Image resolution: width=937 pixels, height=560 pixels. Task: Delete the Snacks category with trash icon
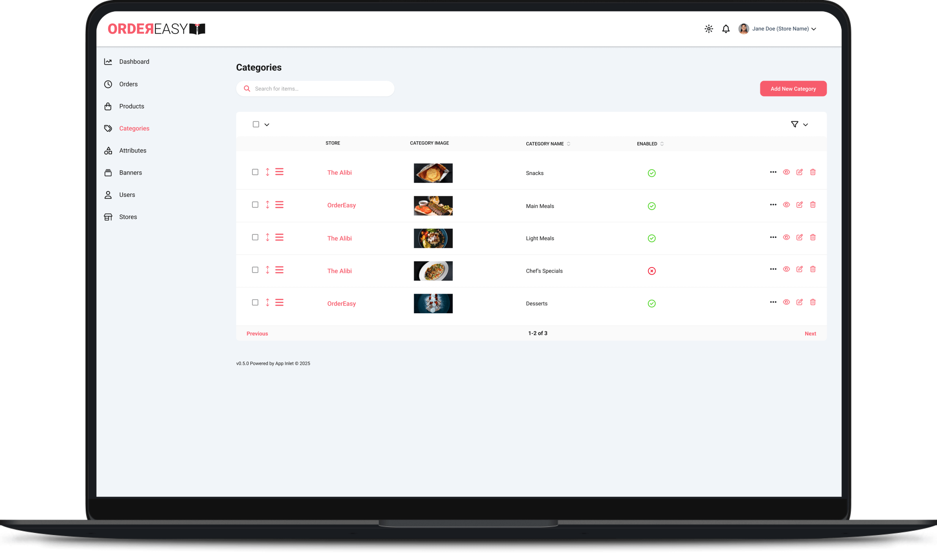[813, 172]
